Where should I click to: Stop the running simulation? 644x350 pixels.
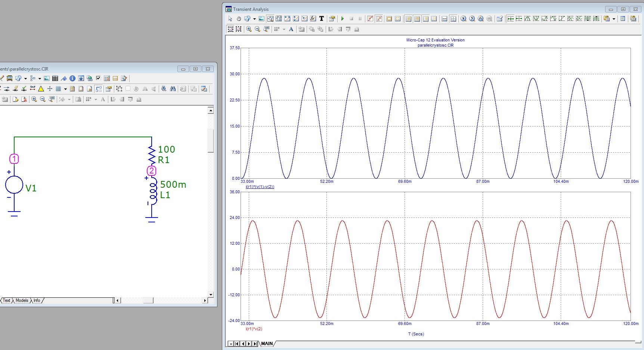click(x=352, y=19)
